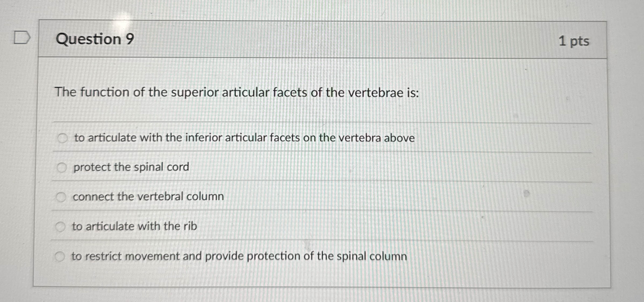Select radio button for 'protect the spinal cord'
The width and height of the screenshot is (644, 302).
[62, 167]
